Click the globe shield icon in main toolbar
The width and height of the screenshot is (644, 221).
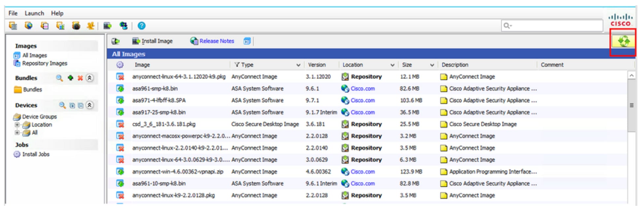pos(29,25)
